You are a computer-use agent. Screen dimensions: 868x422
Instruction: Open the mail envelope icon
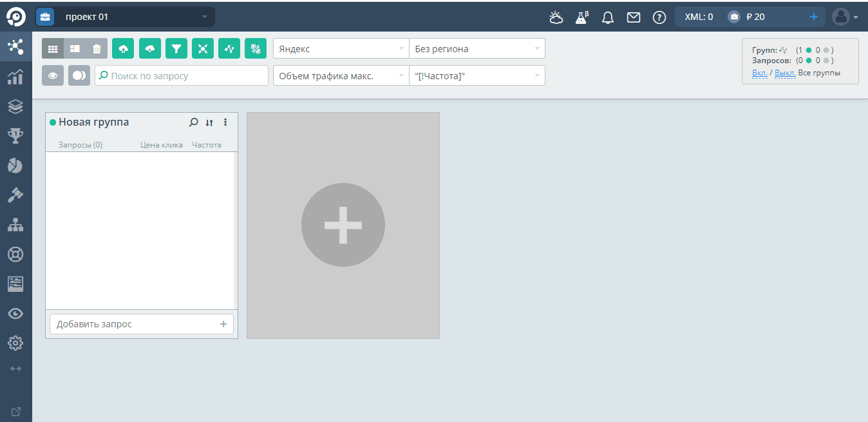pyautogui.click(x=634, y=17)
